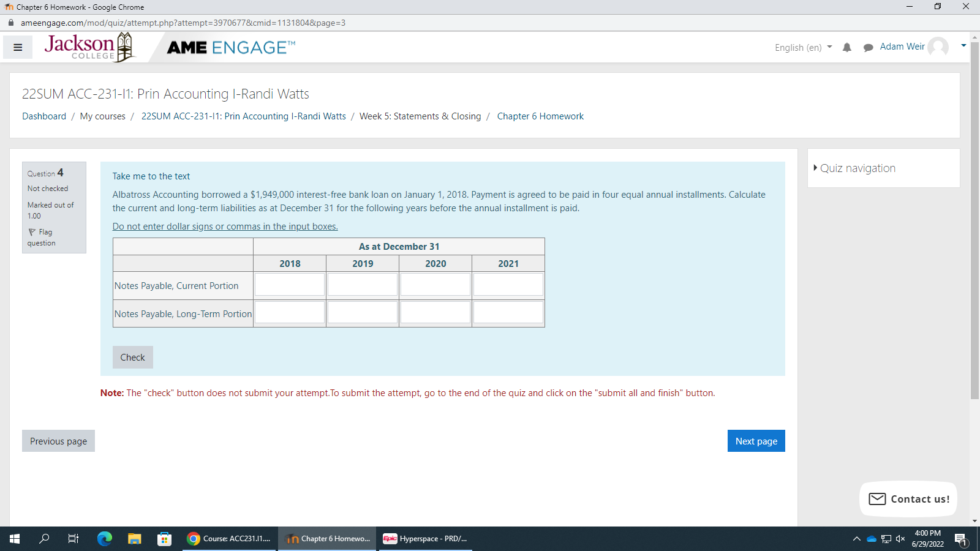980x551 pixels.
Task: Click the OneDrive tray icon
Action: (x=872, y=539)
